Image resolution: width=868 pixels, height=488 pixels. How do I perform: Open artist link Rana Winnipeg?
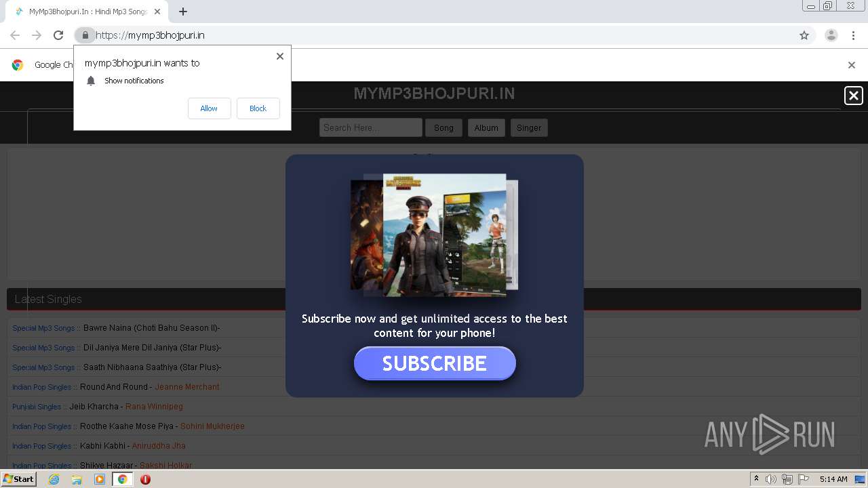[x=154, y=407]
